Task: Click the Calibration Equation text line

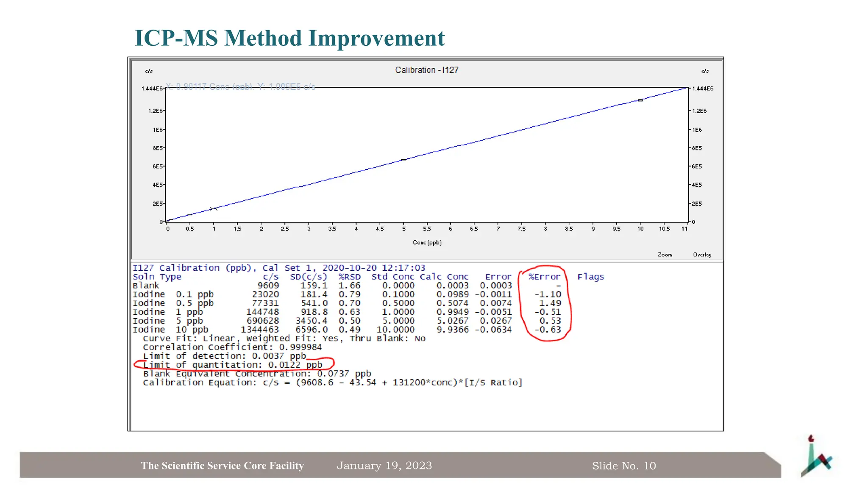Action: coord(332,383)
